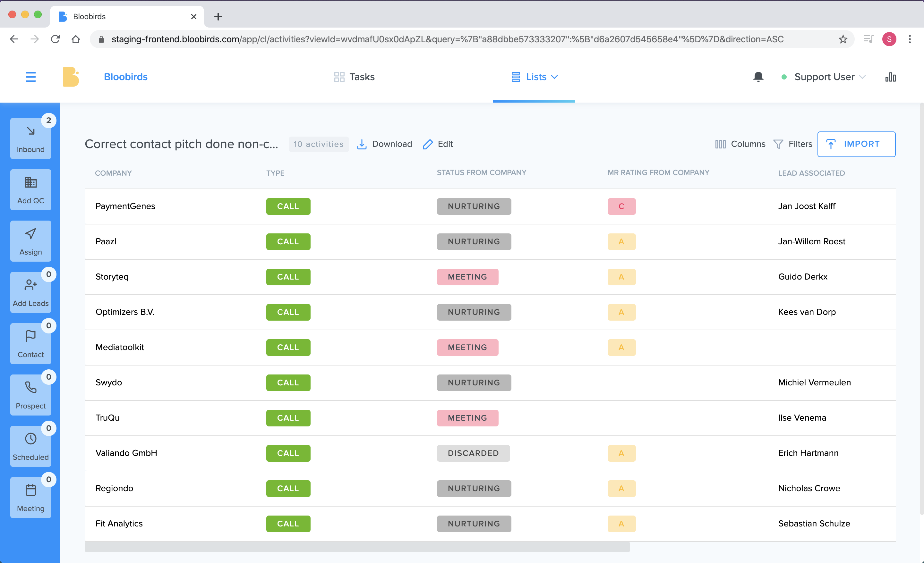Go to browser home page
The height and width of the screenshot is (563, 924).
[76, 39]
